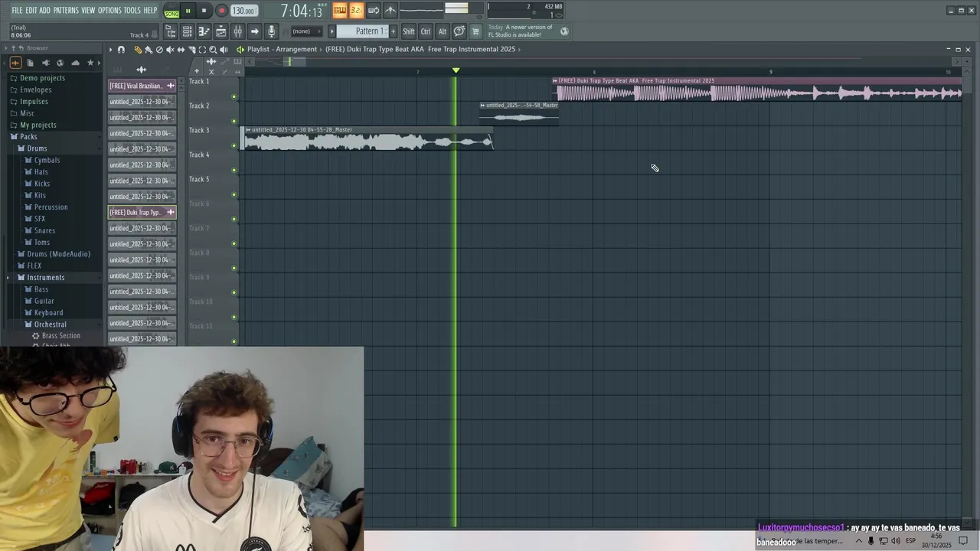Open the Mixer view
The width and height of the screenshot is (980, 551).
[x=237, y=31]
